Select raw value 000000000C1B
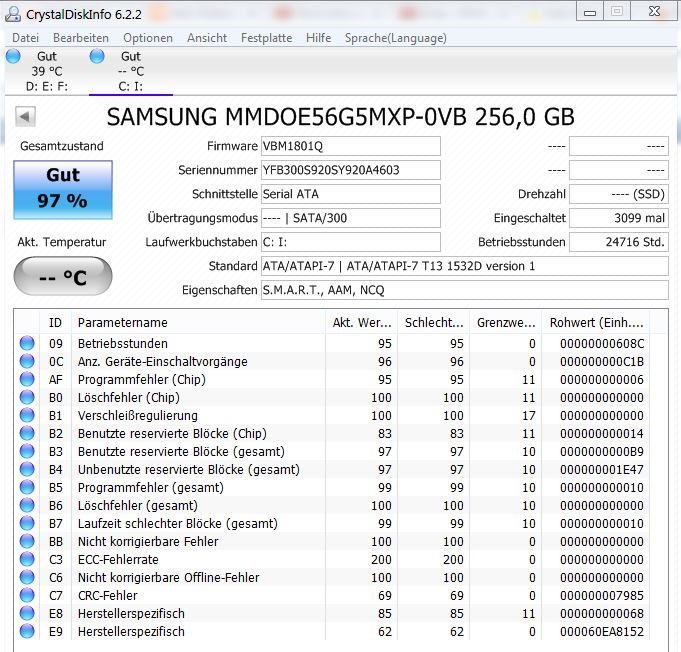 (x=602, y=361)
